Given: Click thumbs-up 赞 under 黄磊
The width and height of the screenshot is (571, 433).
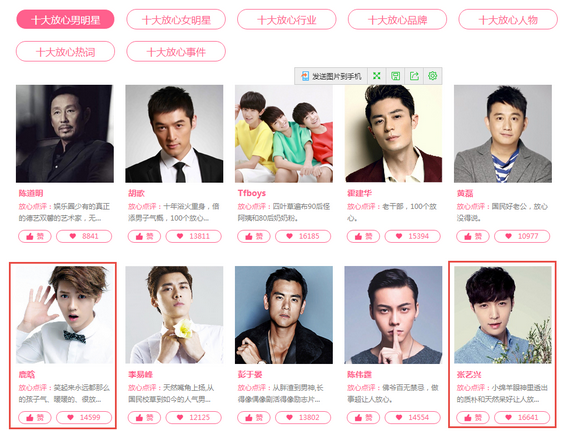Looking at the screenshot, I should tap(473, 236).
